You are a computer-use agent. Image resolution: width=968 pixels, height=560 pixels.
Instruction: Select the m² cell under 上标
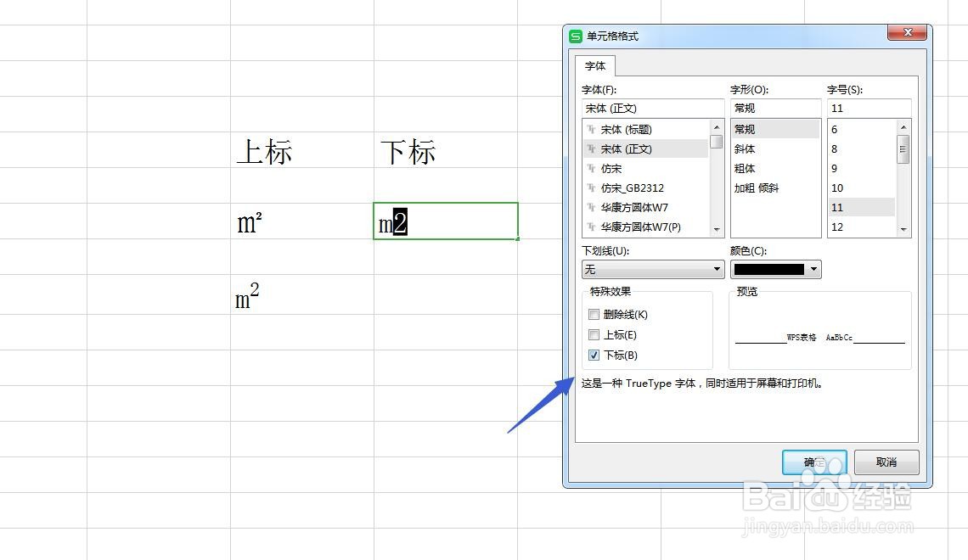click(302, 221)
